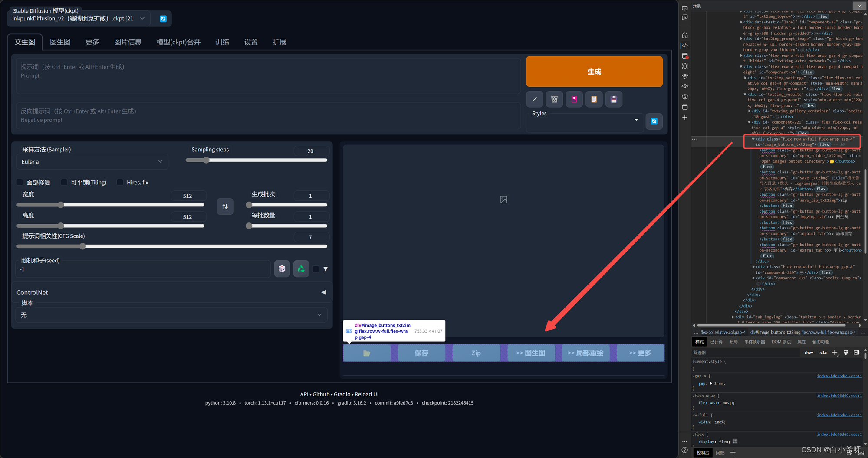Click the floppy disk save-style icon

pyautogui.click(x=614, y=99)
